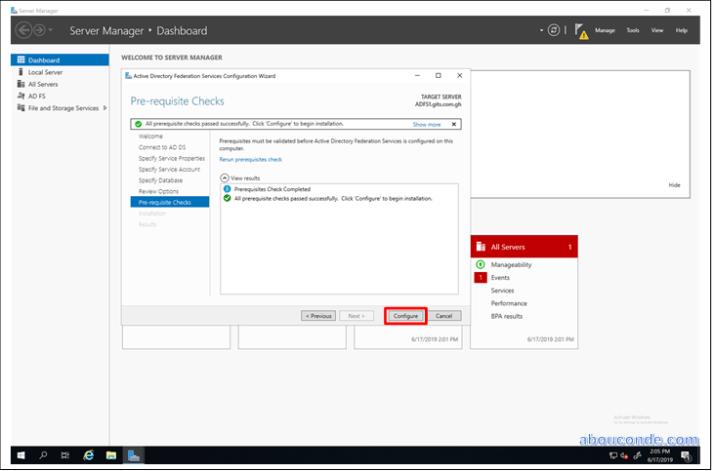Click the refresh icon in the header

point(553,30)
